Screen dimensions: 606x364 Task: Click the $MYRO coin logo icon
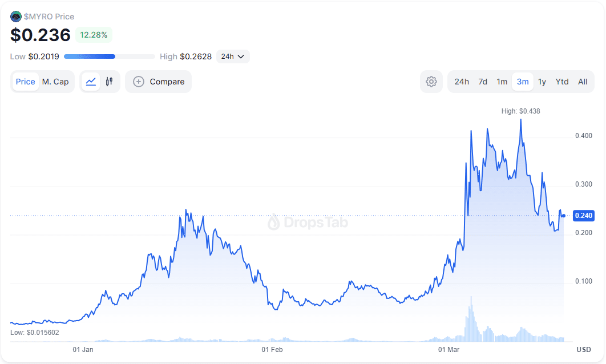coord(16,17)
